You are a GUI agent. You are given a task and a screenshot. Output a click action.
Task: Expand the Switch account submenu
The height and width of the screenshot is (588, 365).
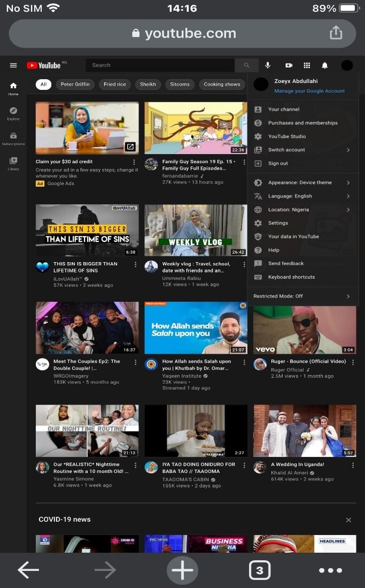point(303,150)
